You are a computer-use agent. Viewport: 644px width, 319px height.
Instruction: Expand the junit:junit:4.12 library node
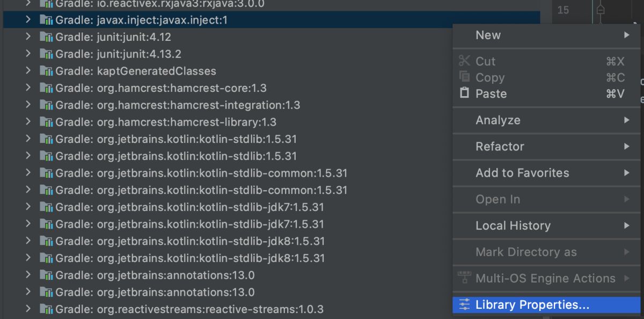pos(28,38)
